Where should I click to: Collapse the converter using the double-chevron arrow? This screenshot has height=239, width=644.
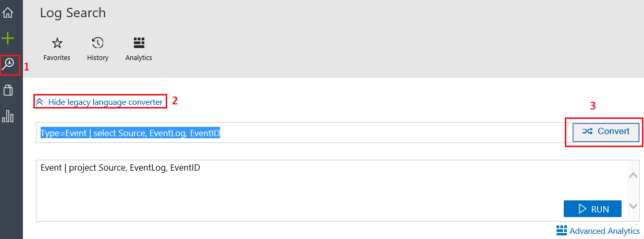click(x=39, y=102)
